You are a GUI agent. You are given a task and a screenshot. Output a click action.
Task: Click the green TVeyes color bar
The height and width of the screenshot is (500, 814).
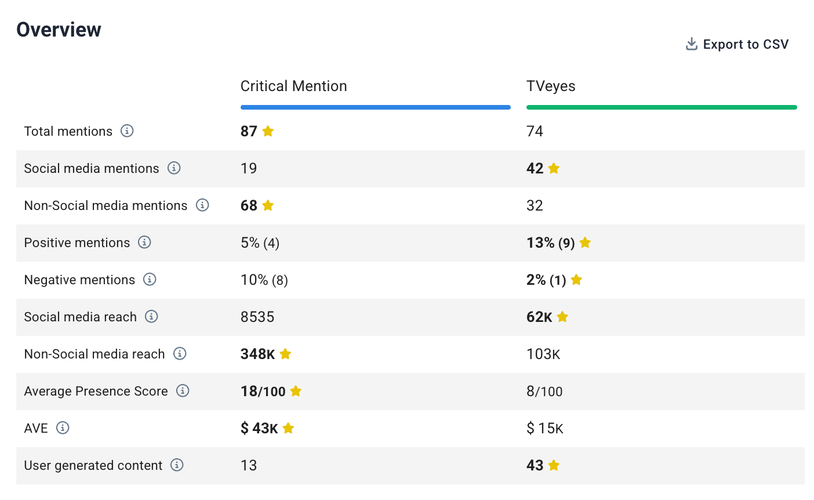(x=661, y=107)
